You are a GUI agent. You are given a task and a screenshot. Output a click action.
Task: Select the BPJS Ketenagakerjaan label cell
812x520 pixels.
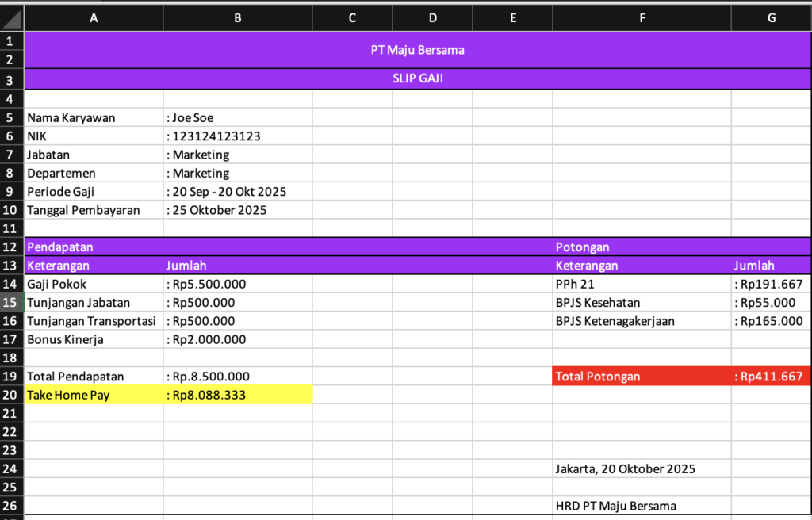(x=642, y=321)
